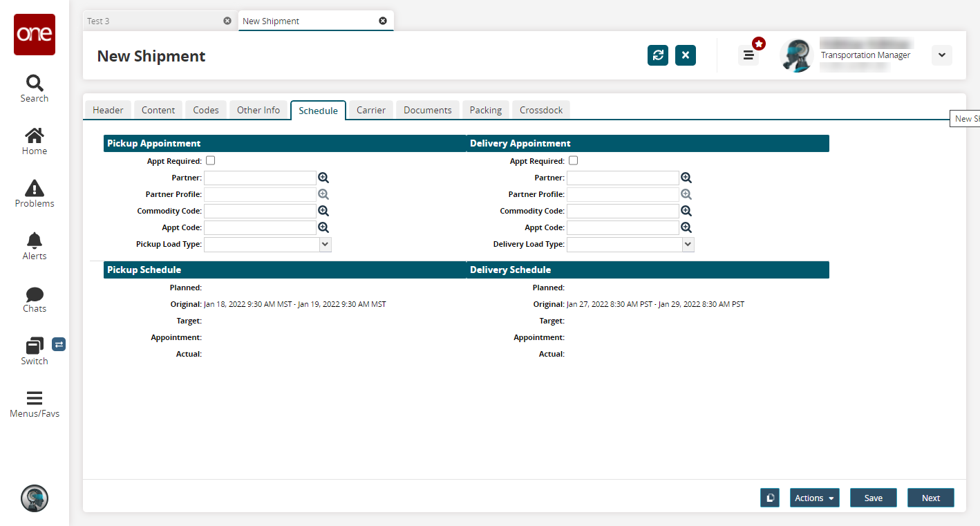Open Search from the left sidebar
This screenshot has width=980, height=526.
coord(34,88)
